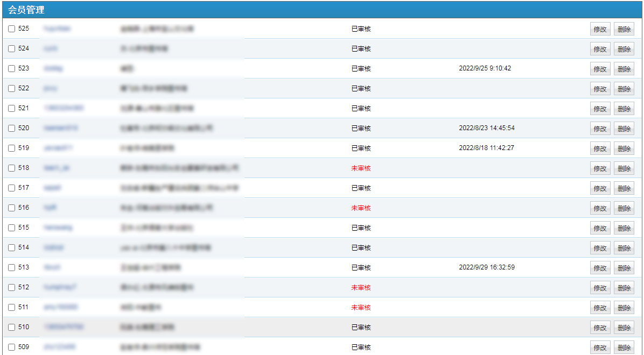The width and height of the screenshot is (644, 355).
Task: Click the username link for member 515
Action: point(58,228)
